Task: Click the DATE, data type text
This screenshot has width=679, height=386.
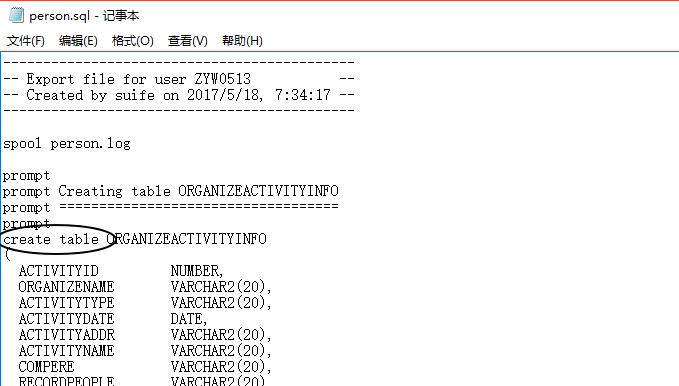Action: [189, 319]
